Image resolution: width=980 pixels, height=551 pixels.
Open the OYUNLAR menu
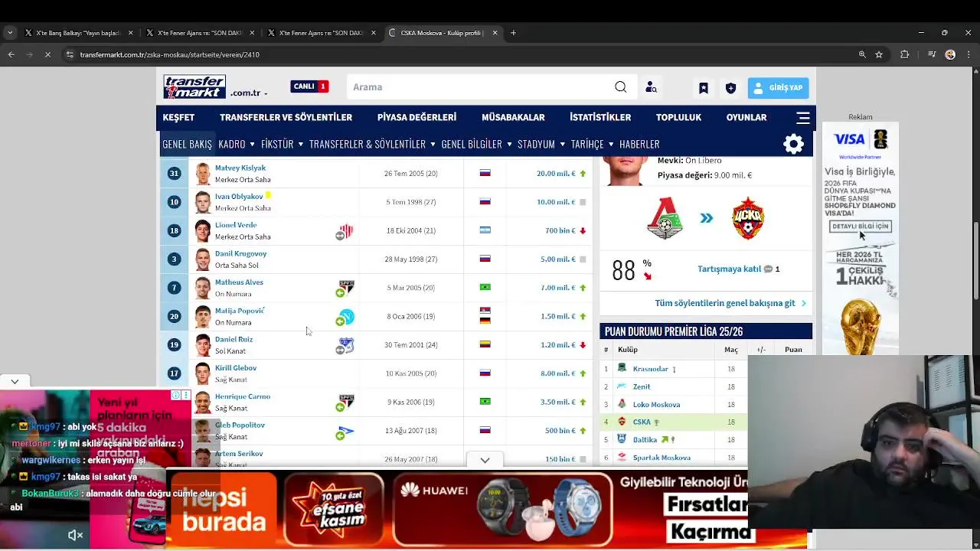click(x=746, y=117)
